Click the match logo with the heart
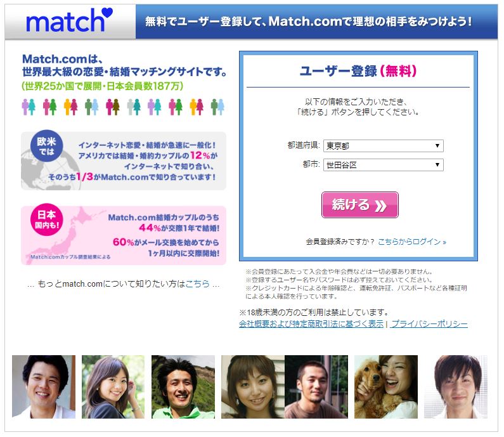 pyautogui.click(x=69, y=20)
